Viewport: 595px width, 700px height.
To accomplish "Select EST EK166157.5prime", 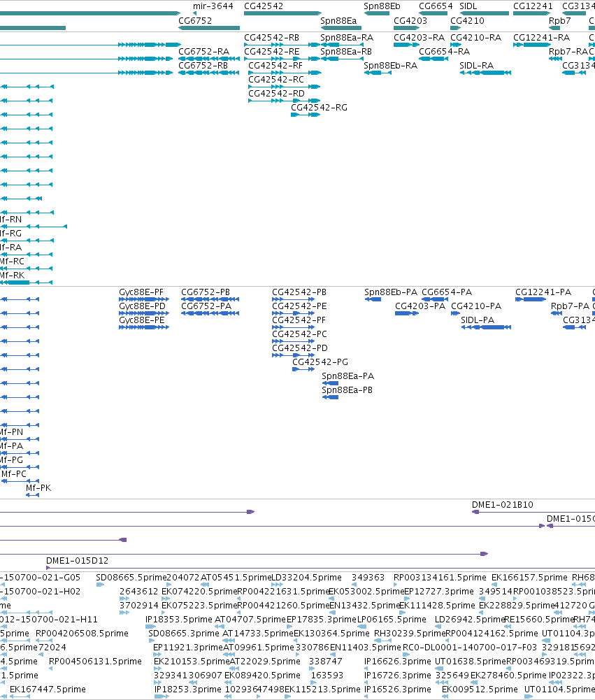I will tap(494, 585).
